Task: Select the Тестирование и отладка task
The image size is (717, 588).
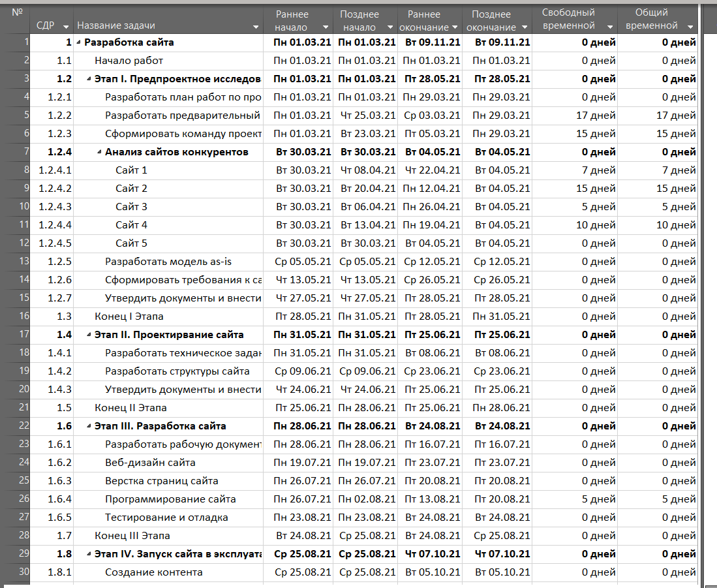Action: pyautogui.click(x=166, y=518)
